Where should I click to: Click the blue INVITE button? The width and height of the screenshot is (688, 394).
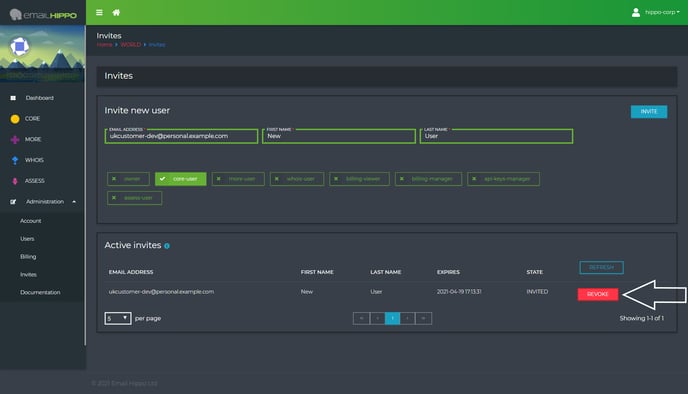(649, 111)
